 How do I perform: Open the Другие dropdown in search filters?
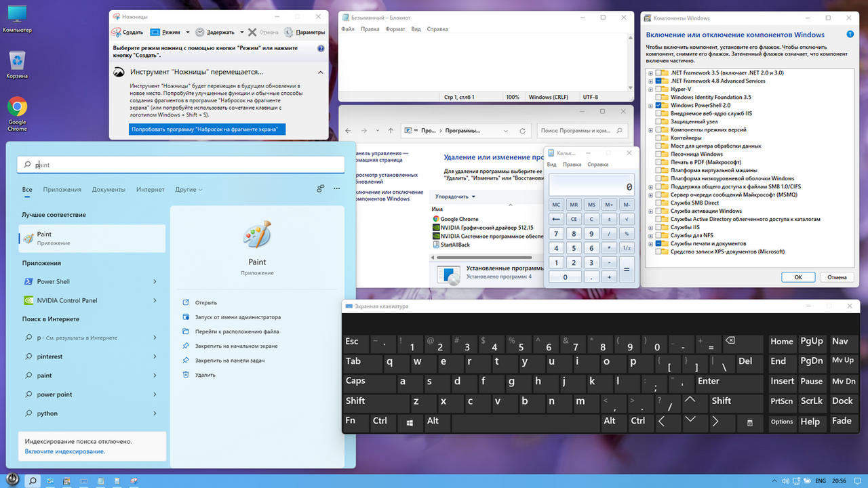(189, 190)
